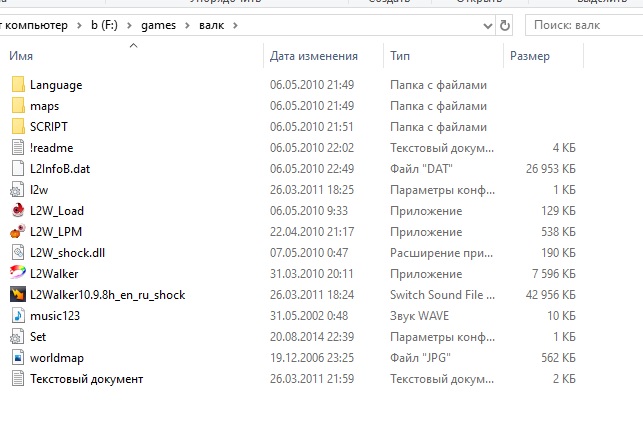Click the !readme text file icon

click(18, 147)
